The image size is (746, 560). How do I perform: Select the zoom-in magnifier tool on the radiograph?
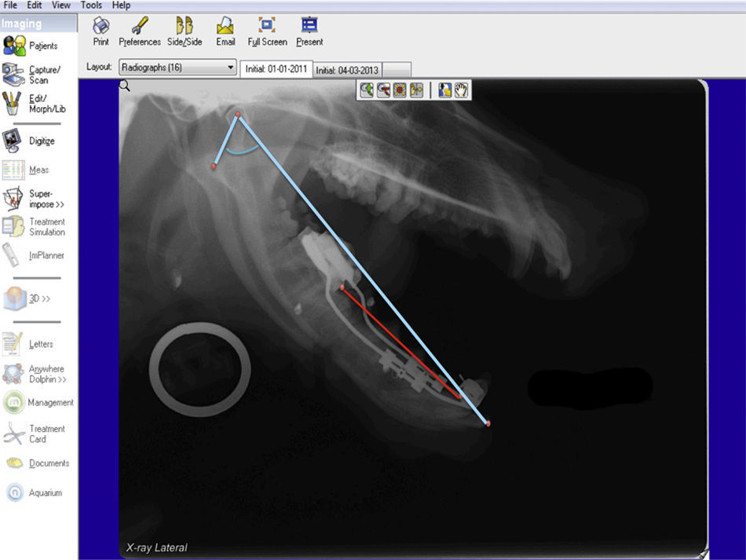[367, 90]
